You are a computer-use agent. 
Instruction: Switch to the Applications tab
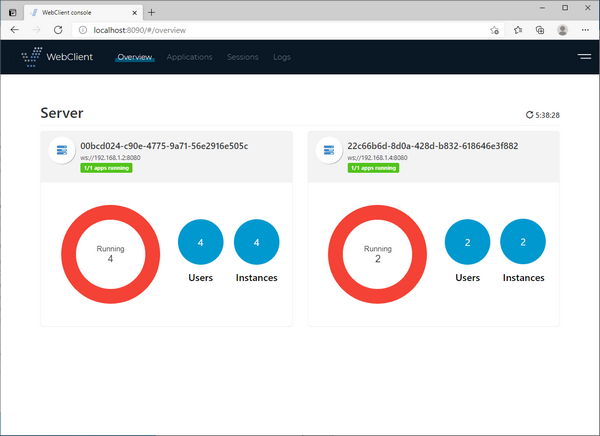coord(189,57)
